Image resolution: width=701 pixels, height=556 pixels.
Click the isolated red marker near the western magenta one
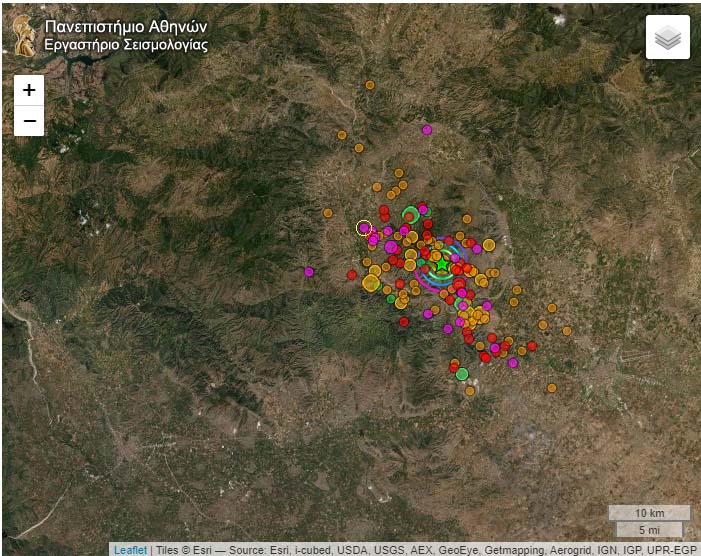point(351,274)
